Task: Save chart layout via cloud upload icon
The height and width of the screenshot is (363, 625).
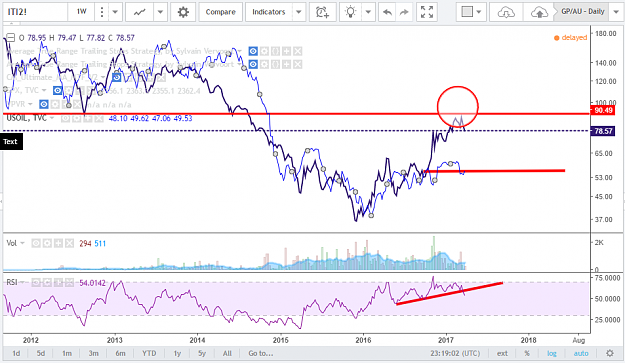Action: 539,12
